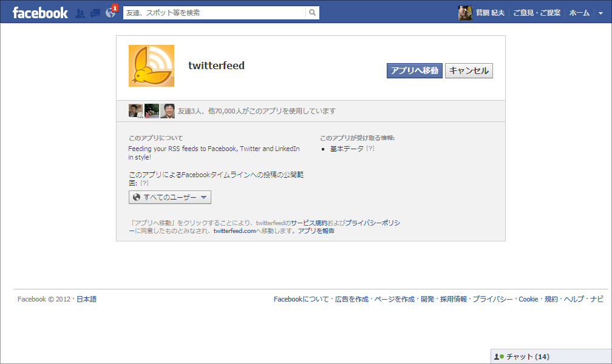The width and height of the screenshot is (612, 364).
Task: Click the globe icon in the audience selector
Action: 137,197
